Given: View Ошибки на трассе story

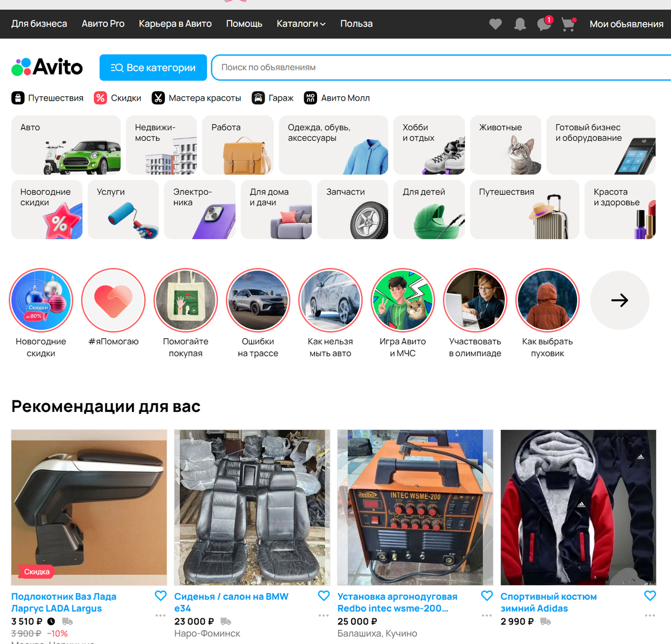Looking at the screenshot, I should point(258,301).
